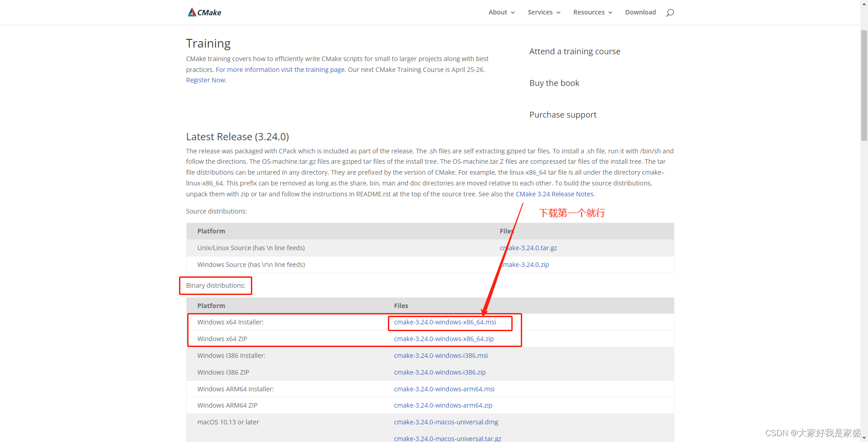The height and width of the screenshot is (442, 868).
Task: Expand the Services menu
Action: 544,12
